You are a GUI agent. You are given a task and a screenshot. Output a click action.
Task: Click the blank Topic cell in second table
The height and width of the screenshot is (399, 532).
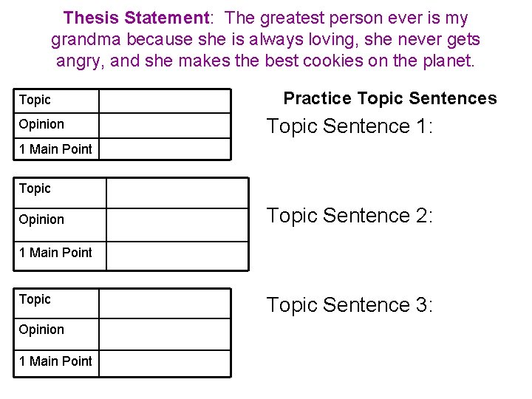pos(177,192)
